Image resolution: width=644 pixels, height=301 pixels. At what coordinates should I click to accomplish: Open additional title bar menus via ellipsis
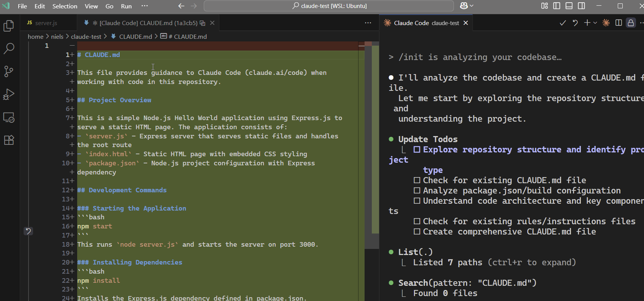[x=144, y=6]
